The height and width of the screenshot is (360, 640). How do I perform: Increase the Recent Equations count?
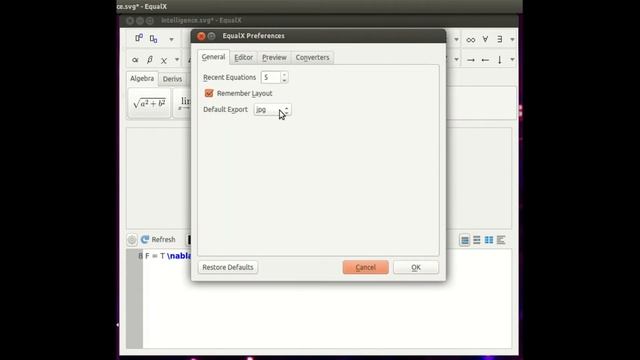[284, 74]
